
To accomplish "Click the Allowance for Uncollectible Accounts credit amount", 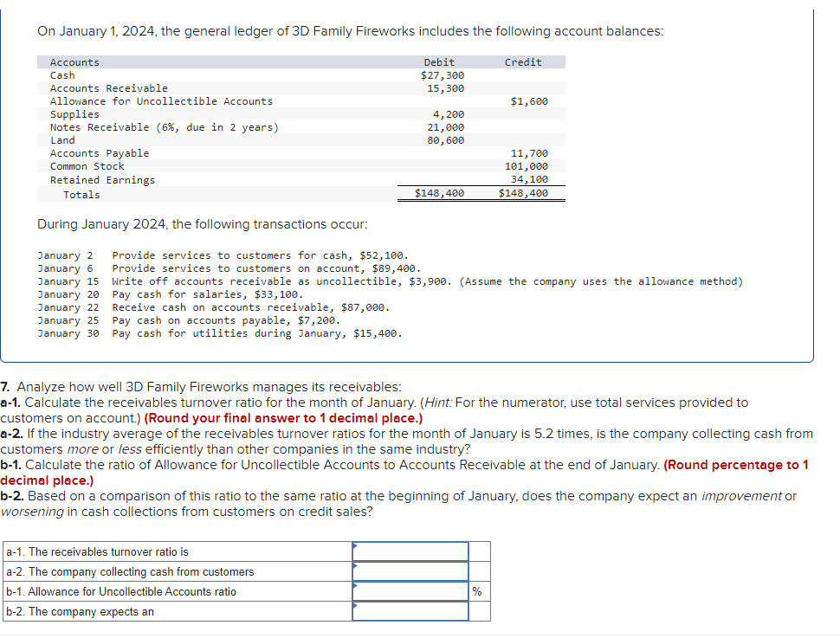I will 530,101.
